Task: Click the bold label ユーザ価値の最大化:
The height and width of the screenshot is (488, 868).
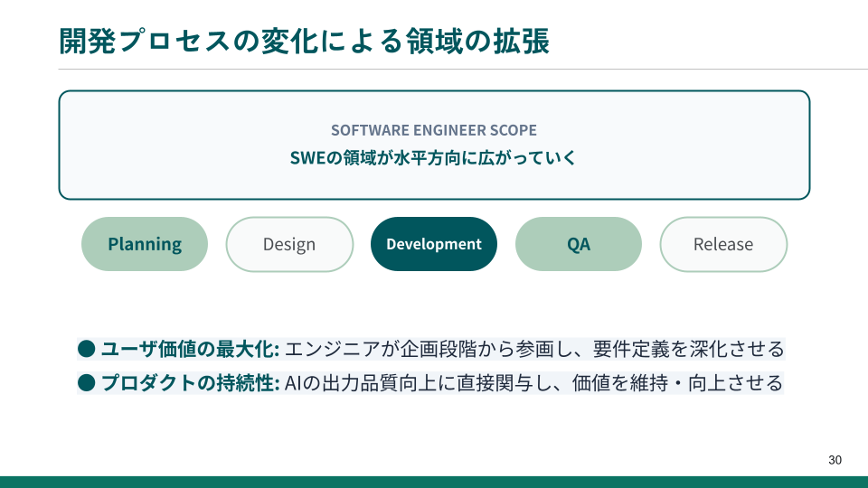Action: point(190,349)
